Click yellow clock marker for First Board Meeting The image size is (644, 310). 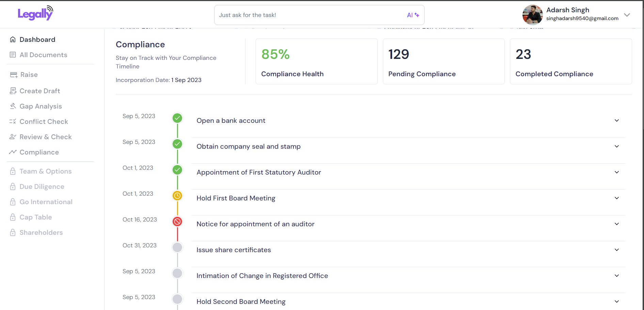177,196
